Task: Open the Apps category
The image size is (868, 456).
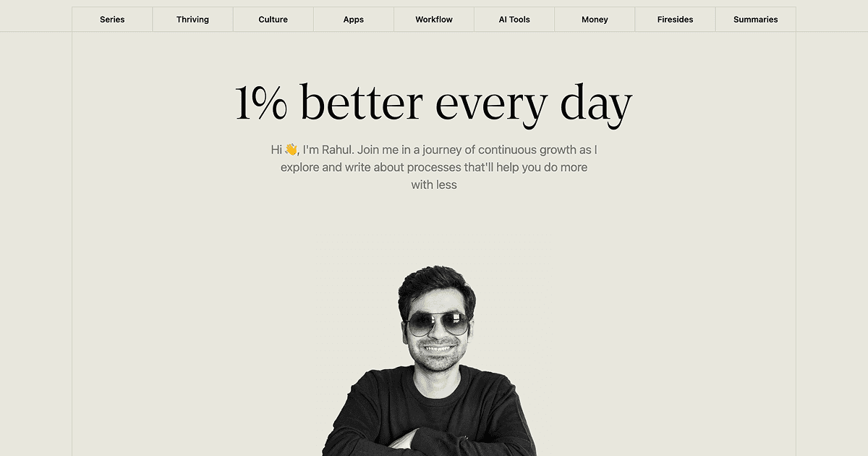Action: 354,20
